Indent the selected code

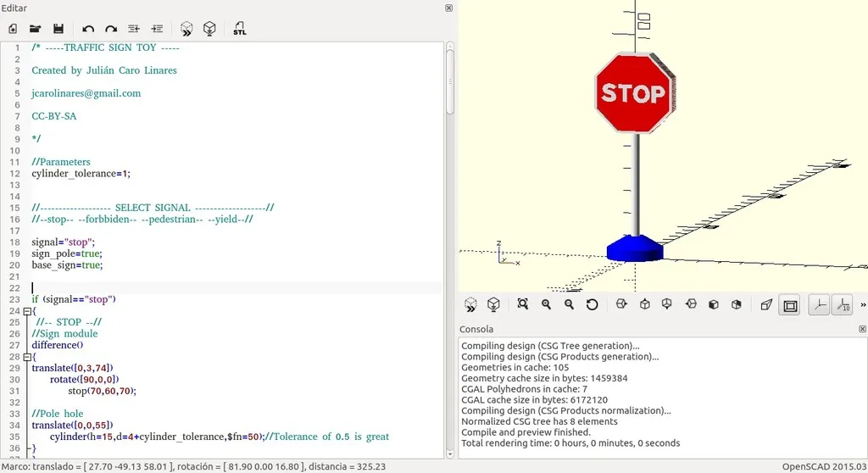(157, 29)
